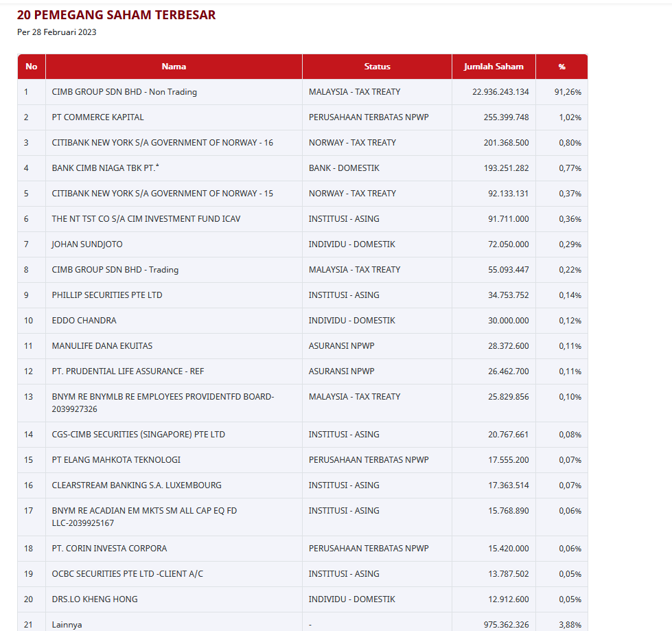672x631 pixels.
Task: Select 'BANK CIMB NIAGA TBK PT.*' name
Action: coord(106,168)
